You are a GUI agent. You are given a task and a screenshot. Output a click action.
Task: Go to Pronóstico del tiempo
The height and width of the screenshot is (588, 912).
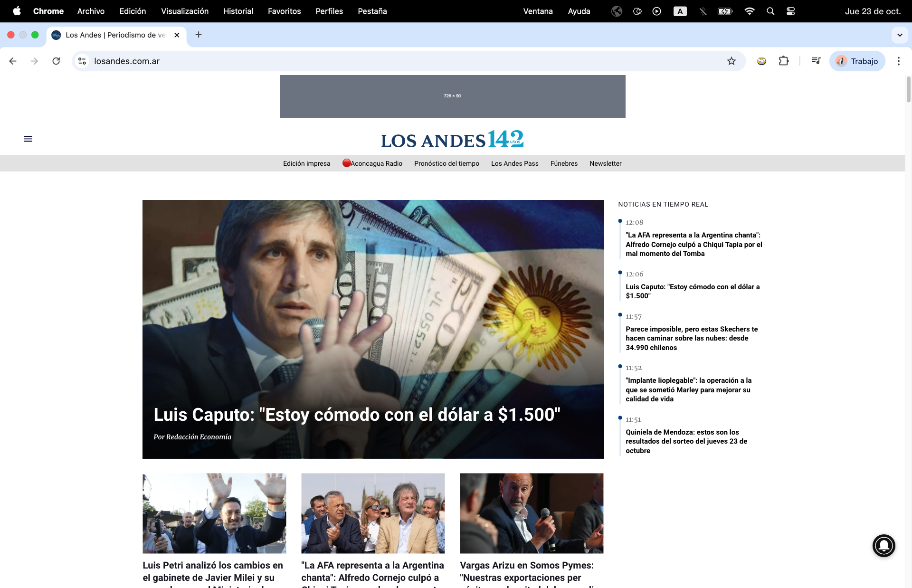tap(446, 163)
